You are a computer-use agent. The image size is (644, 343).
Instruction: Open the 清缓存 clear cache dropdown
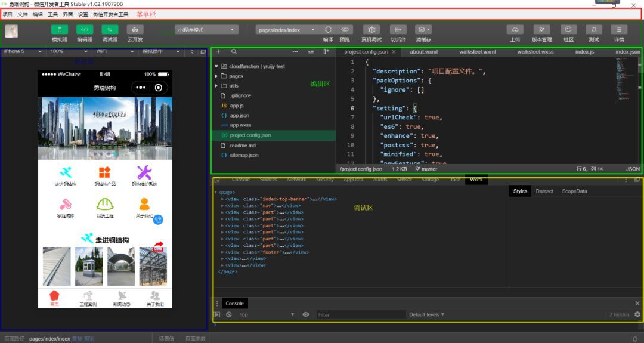pos(423,30)
